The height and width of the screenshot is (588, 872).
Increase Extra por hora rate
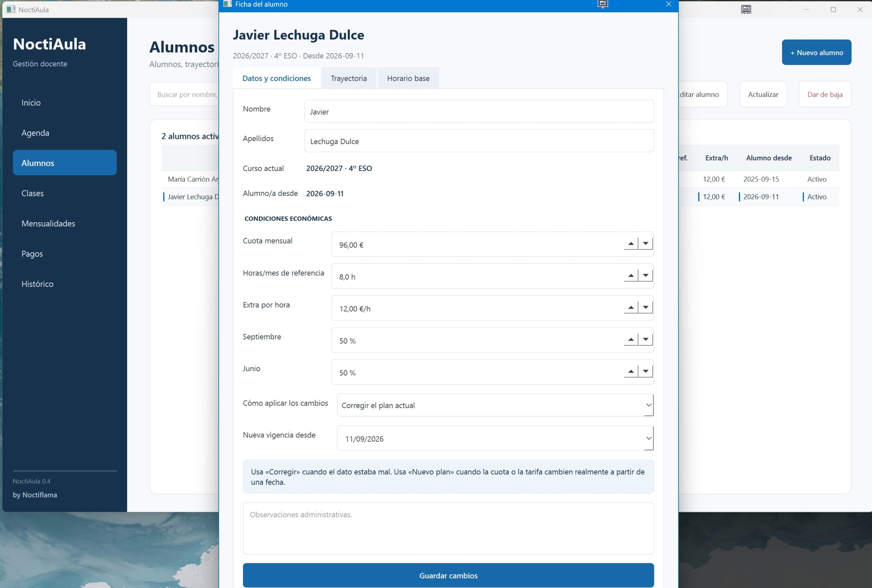click(630, 308)
